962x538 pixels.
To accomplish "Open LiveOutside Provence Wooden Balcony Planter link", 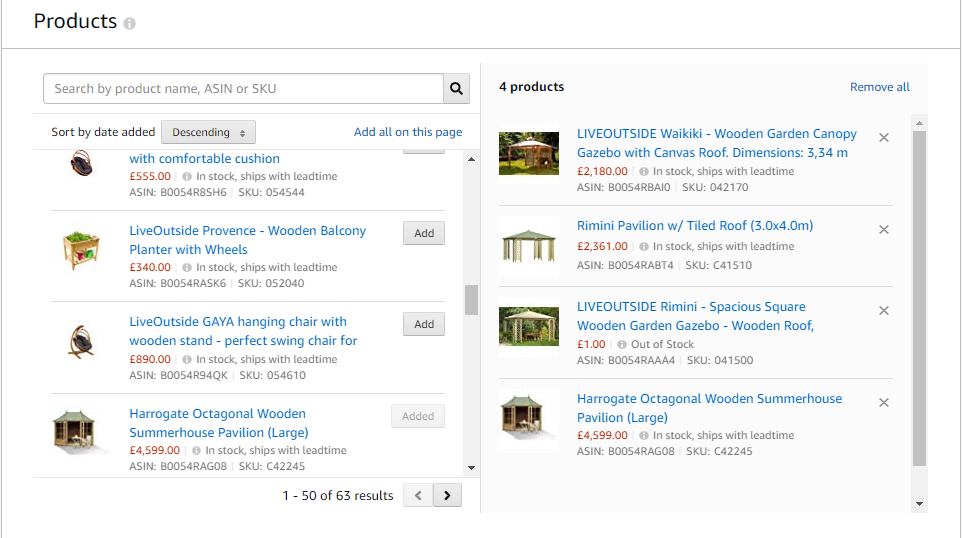I will pyautogui.click(x=247, y=240).
